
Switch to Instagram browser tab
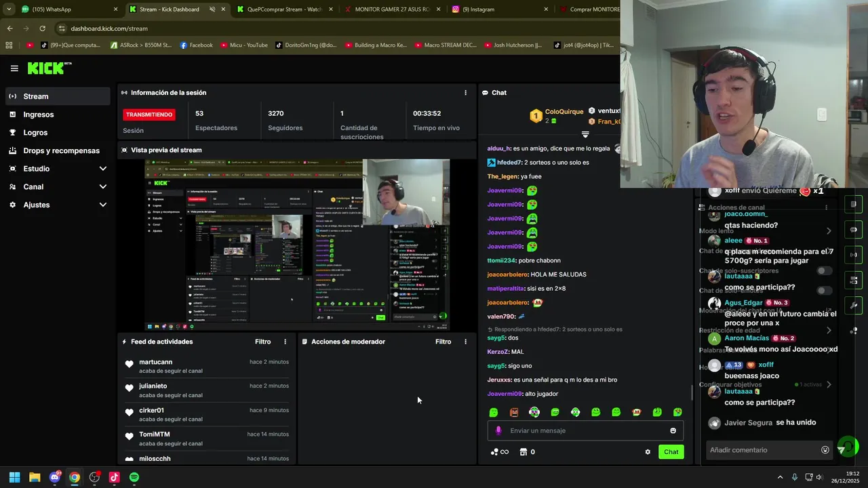(x=500, y=9)
